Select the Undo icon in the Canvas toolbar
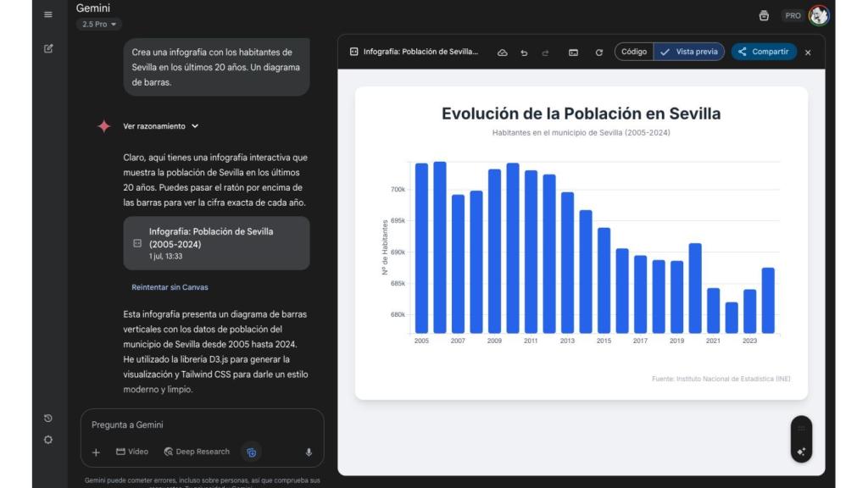868x488 pixels. tap(525, 52)
